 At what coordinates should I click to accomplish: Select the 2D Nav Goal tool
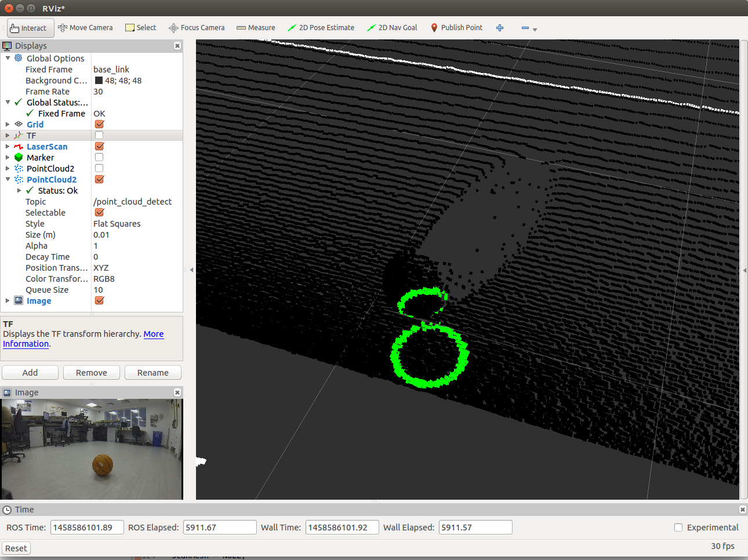[392, 28]
